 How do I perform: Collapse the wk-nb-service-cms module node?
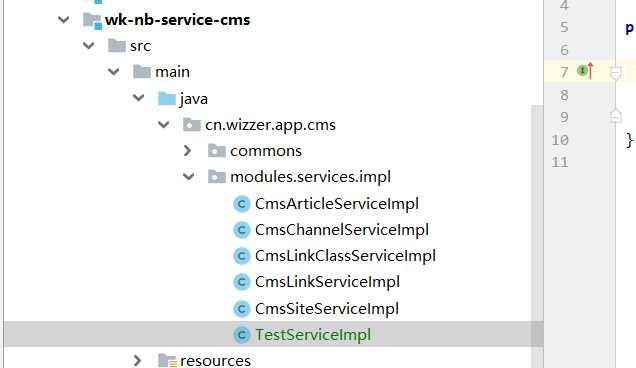pyautogui.click(x=64, y=19)
